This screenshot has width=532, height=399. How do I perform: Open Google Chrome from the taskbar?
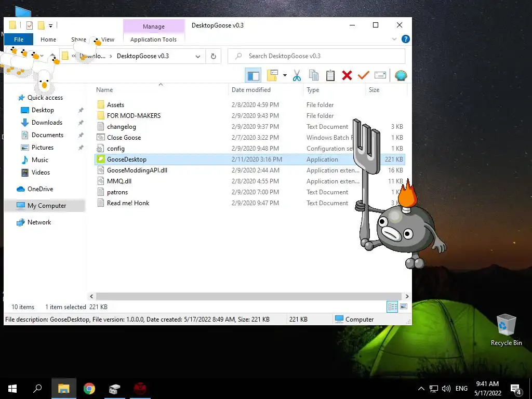coord(89,389)
